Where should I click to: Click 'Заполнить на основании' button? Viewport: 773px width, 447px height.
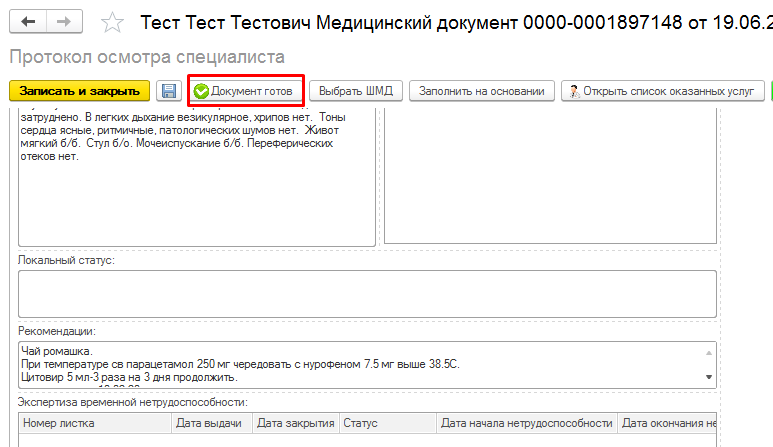click(x=481, y=91)
